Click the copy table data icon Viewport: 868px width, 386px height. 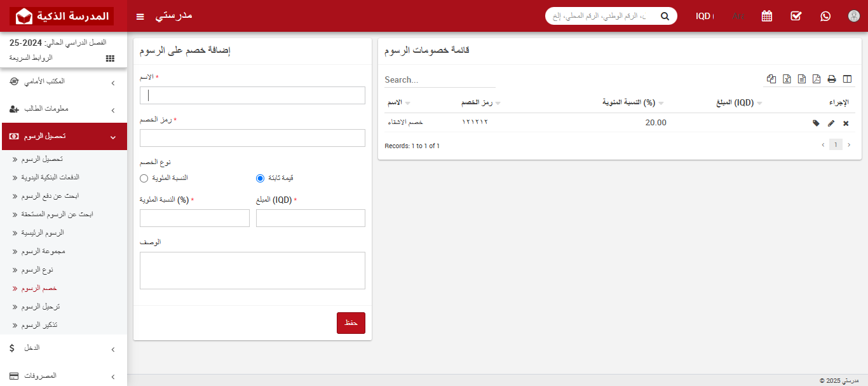pyautogui.click(x=771, y=79)
